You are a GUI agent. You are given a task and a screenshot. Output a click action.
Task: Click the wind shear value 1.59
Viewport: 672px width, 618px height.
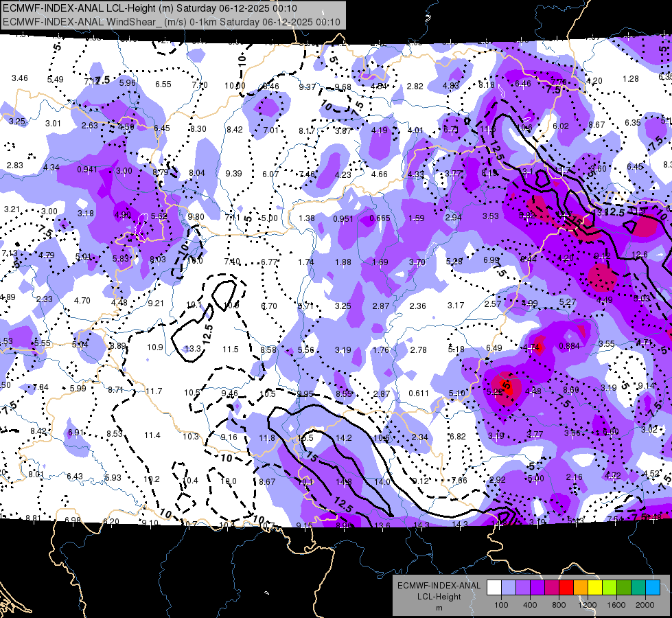(x=417, y=218)
